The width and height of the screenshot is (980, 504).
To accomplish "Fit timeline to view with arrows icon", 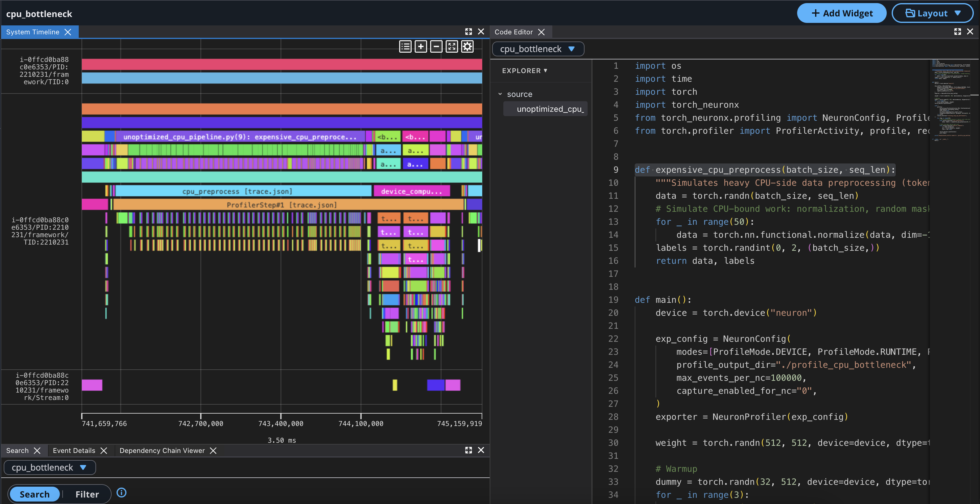I will point(452,47).
